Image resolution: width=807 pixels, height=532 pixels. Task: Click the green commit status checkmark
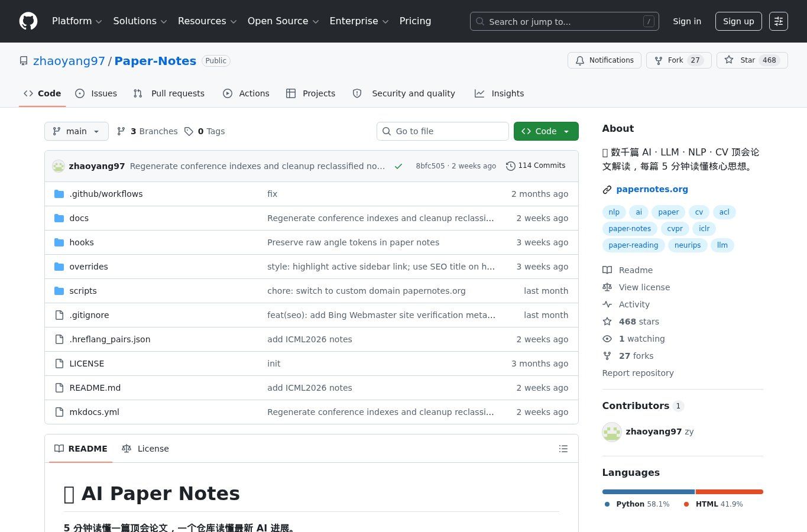click(x=398, y=166)
